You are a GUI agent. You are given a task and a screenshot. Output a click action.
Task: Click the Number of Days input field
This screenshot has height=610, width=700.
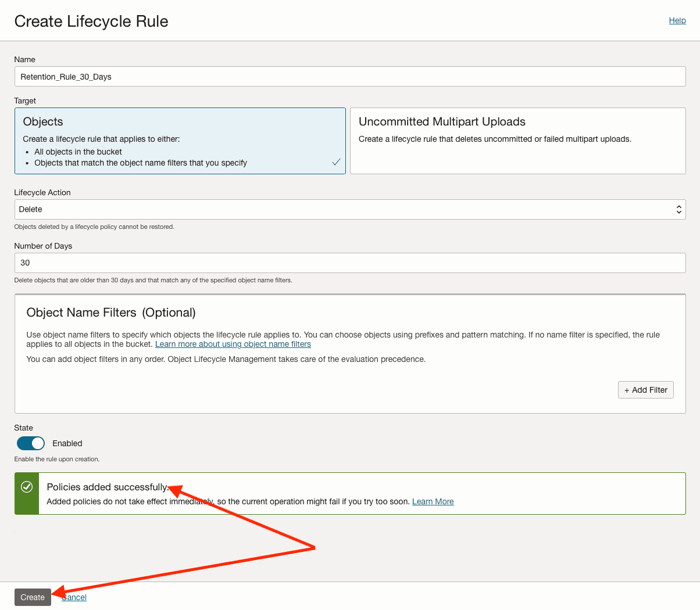coord(349,263)
